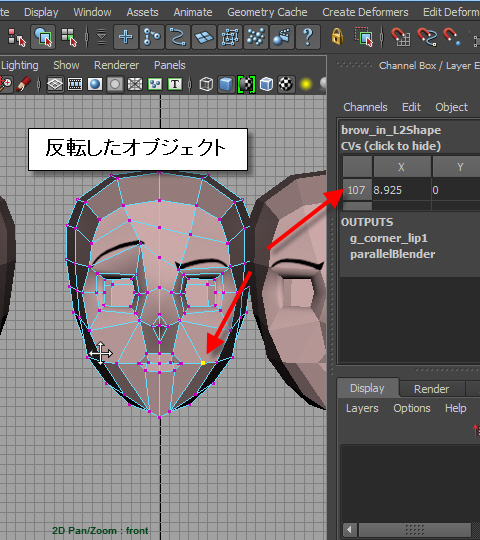480x540 pixels.
Task: Select the parallelBlender output node
Action: pyautogui.click(x=393, y=254)
